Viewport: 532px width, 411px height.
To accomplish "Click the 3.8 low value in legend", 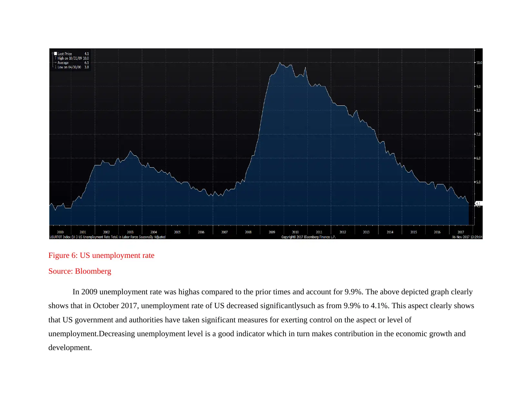I will 87,67.
